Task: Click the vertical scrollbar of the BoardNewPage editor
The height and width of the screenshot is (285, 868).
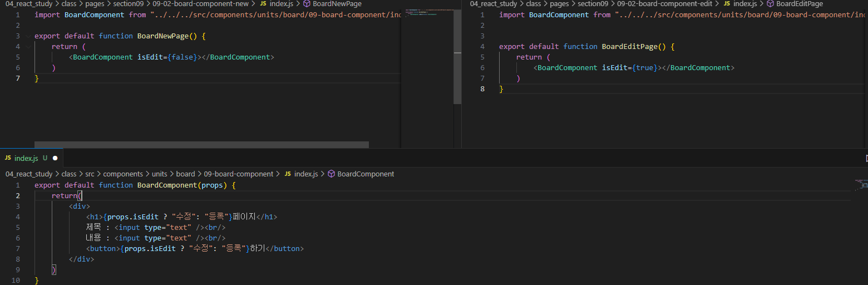Action: pos(457,57)
